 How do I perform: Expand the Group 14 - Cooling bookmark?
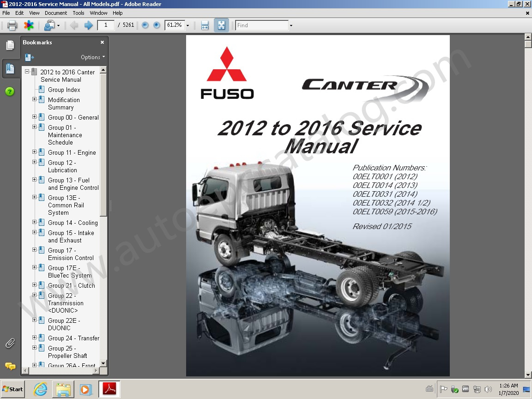tap(34, 222)
